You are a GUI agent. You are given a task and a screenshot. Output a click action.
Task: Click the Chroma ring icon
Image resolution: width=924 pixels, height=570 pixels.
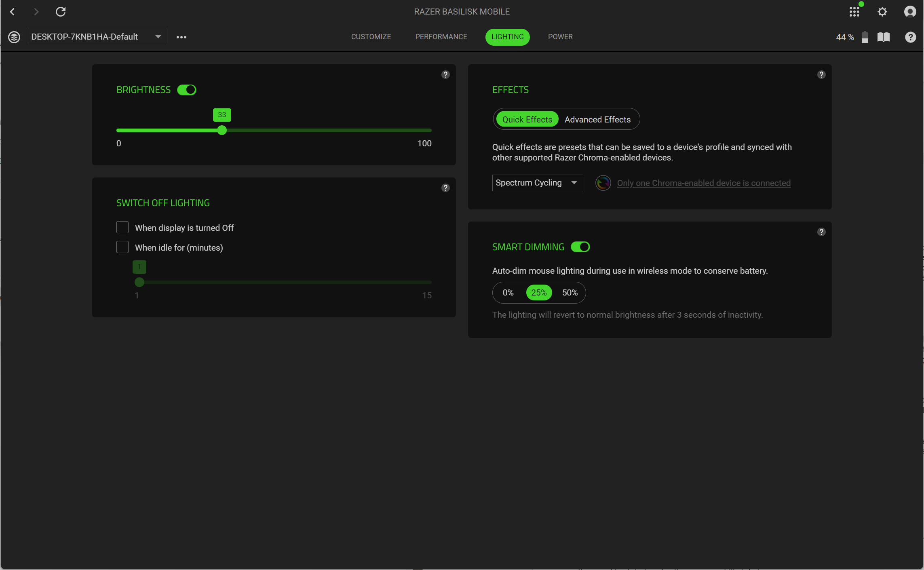[x=603, y=183]
